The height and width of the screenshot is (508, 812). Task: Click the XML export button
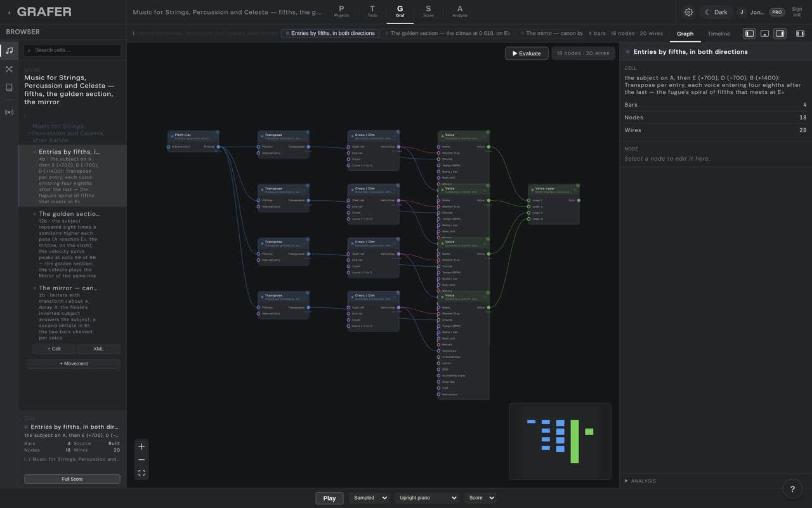pyautogui.click(x=98, y=349)
